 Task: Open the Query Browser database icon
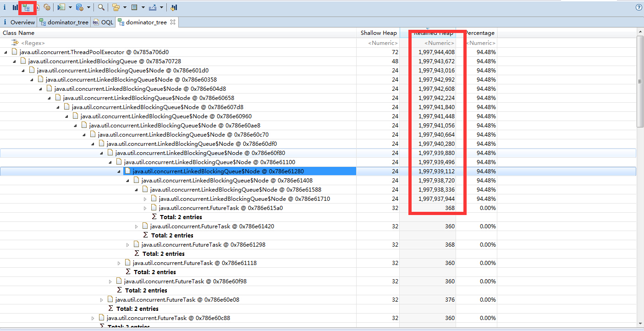[79, 7]
